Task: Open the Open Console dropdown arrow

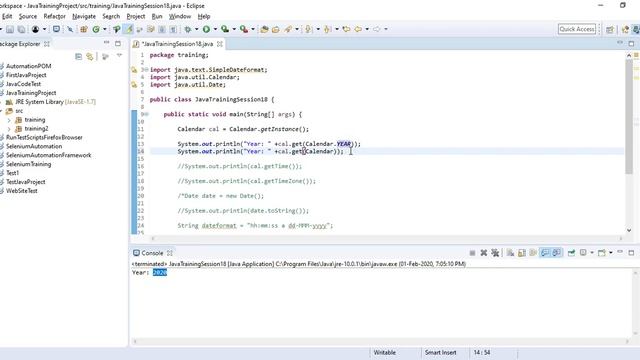Action: 611,253
